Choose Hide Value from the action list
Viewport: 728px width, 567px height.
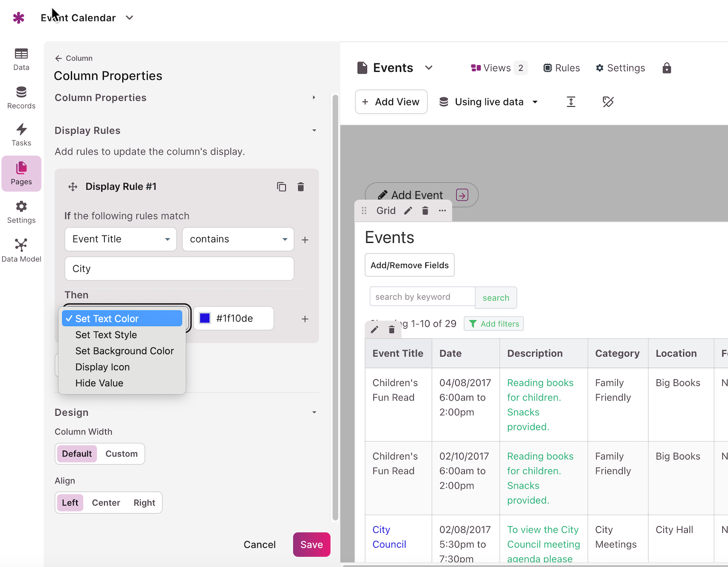(99, 383)
